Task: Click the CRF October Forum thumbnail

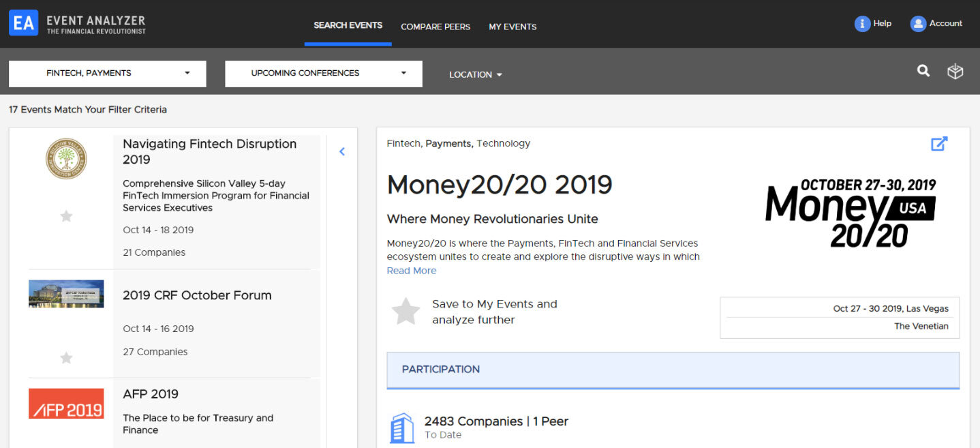Action: [66, 294]
